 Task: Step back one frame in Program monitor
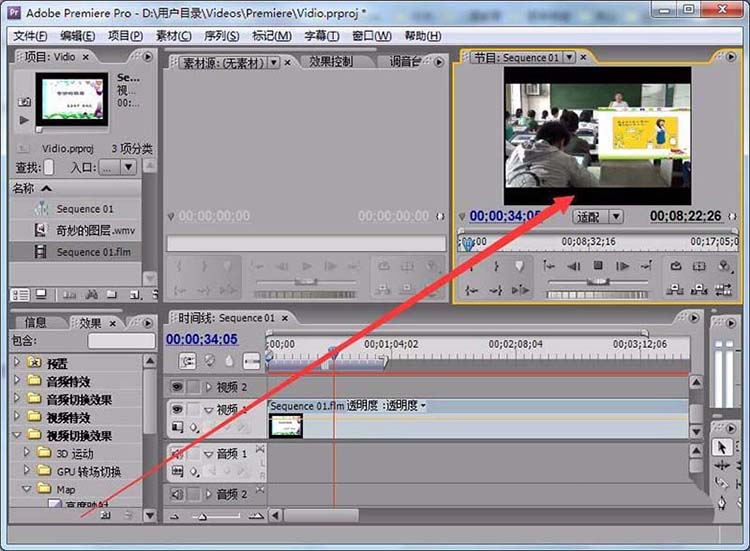[x=574, y=266]
